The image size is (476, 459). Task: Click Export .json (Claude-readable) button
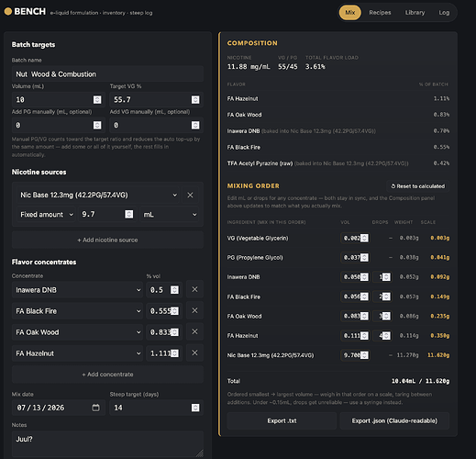394,420
